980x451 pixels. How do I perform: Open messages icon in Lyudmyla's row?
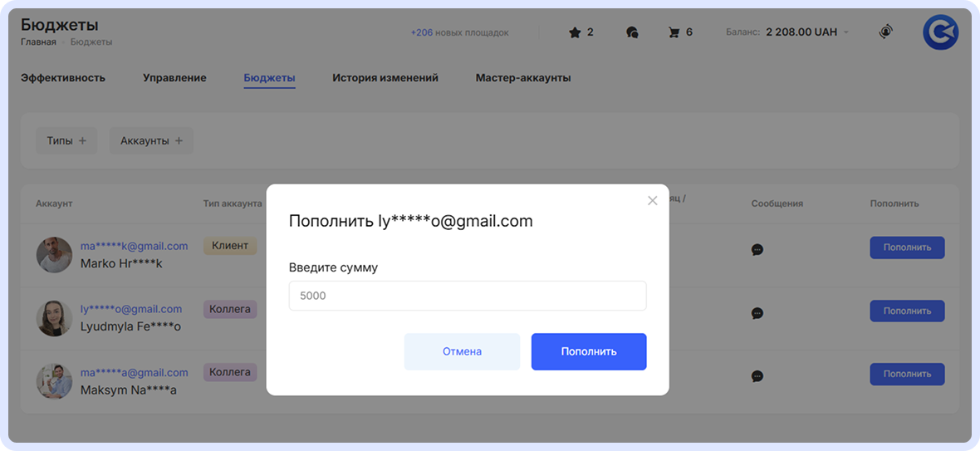tap(757, 313)
